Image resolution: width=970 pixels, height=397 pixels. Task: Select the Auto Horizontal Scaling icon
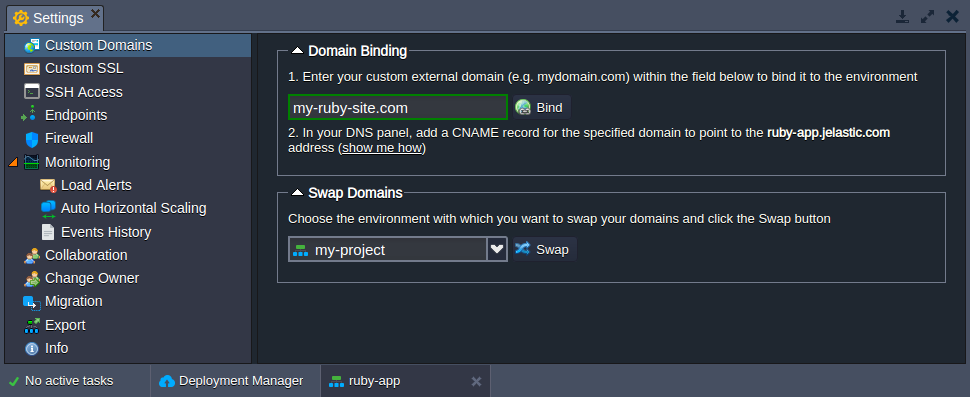(x=48, y=209)
